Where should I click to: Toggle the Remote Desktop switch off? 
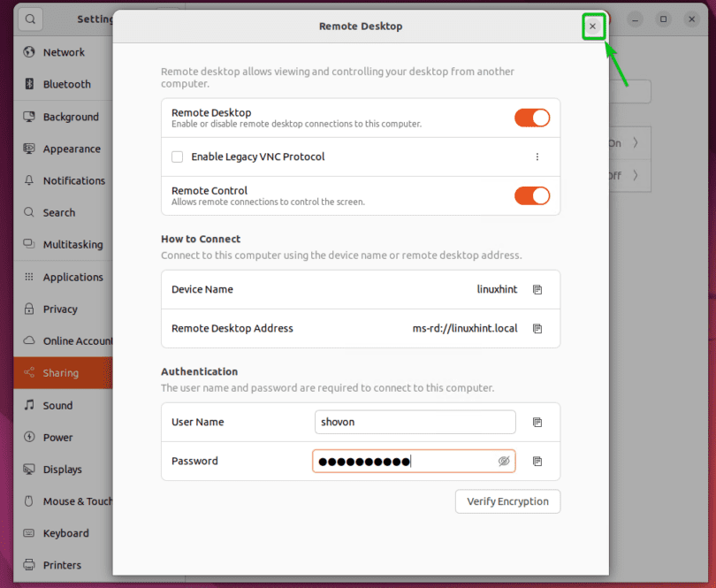[532, 118]
